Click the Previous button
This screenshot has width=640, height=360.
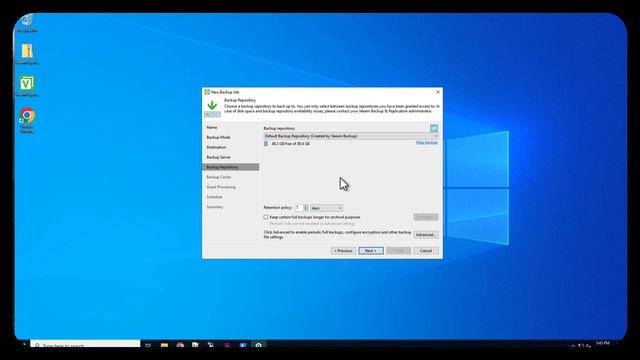tap(343, 251)
